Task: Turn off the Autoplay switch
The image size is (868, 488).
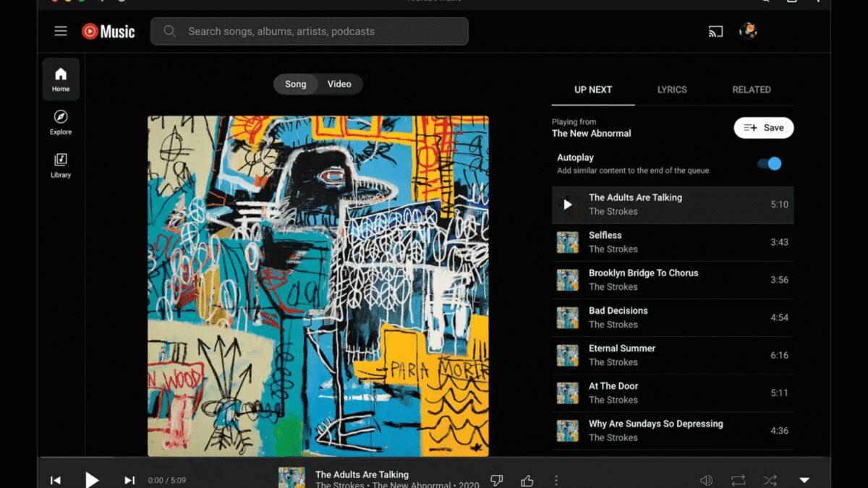Action: pos(770,164)
